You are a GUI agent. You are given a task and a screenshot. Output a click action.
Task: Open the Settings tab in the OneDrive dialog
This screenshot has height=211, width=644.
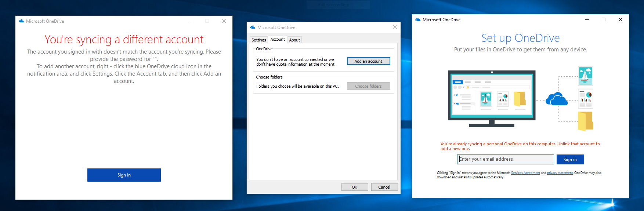coord(259,40)
